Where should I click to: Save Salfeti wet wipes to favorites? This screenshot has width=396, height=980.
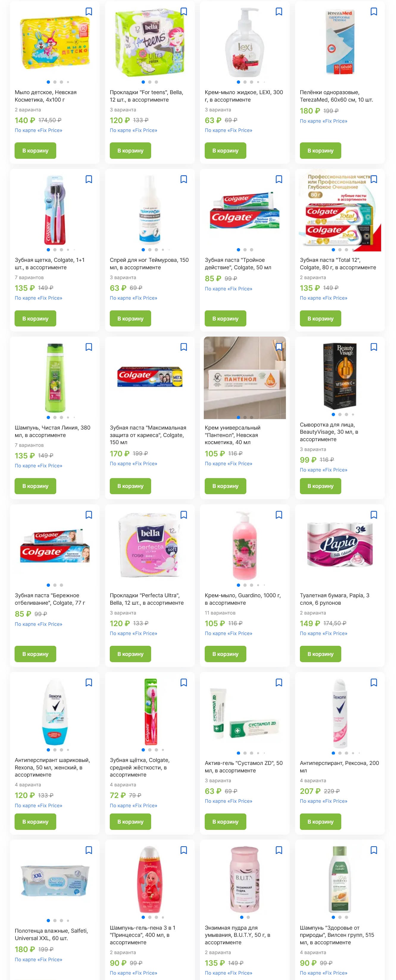click(89, 850)
